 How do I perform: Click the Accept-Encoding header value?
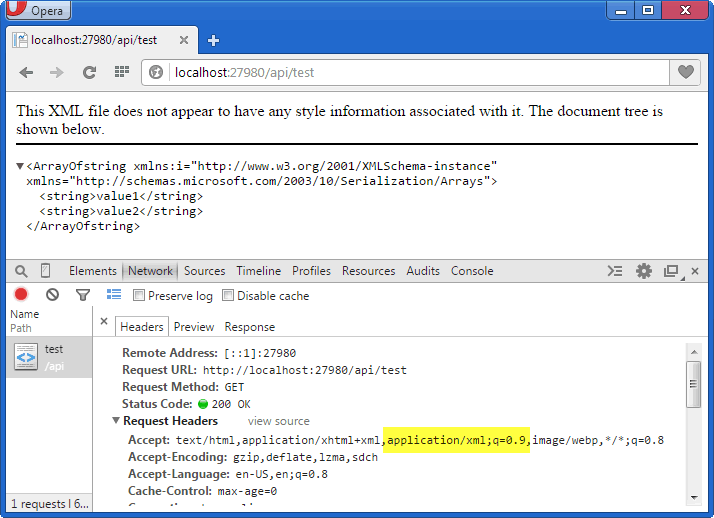[x=306, y=457]
